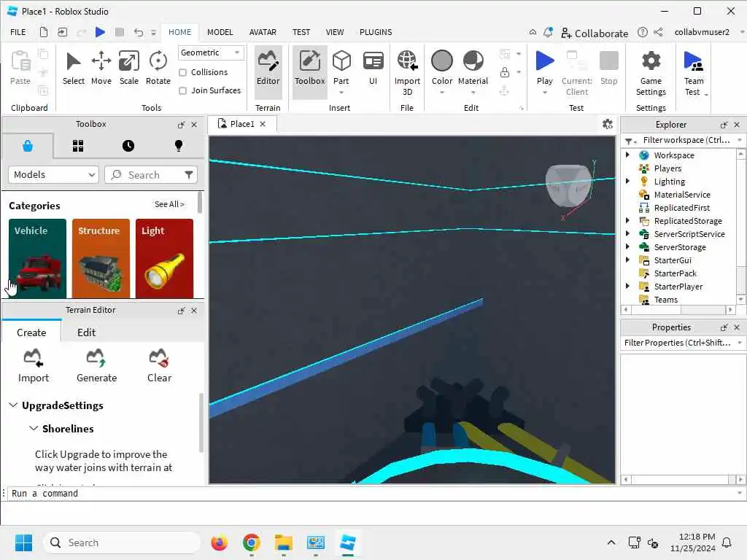Open the Edit tab in Terrain Editor
The image size is (747, 560).
(86, 332)
